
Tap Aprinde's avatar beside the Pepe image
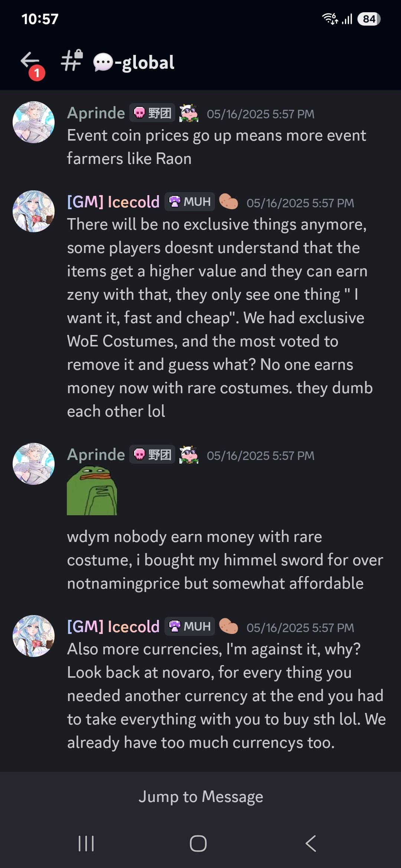[x=33, y=464]
